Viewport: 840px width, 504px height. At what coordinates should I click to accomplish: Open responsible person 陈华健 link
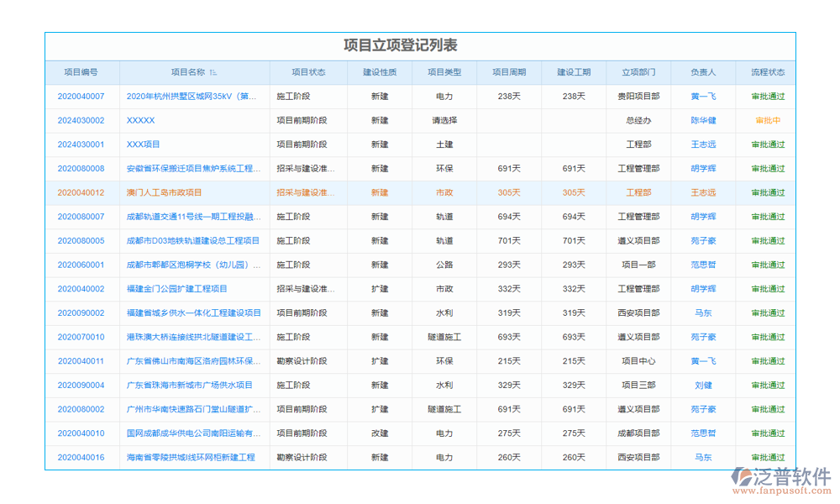[x=703, y=121]
